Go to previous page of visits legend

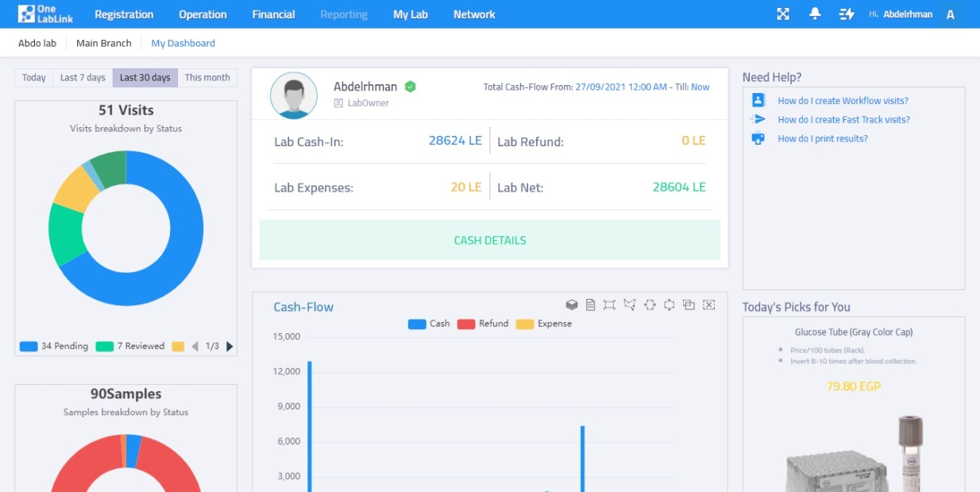(x=195, y=347)
